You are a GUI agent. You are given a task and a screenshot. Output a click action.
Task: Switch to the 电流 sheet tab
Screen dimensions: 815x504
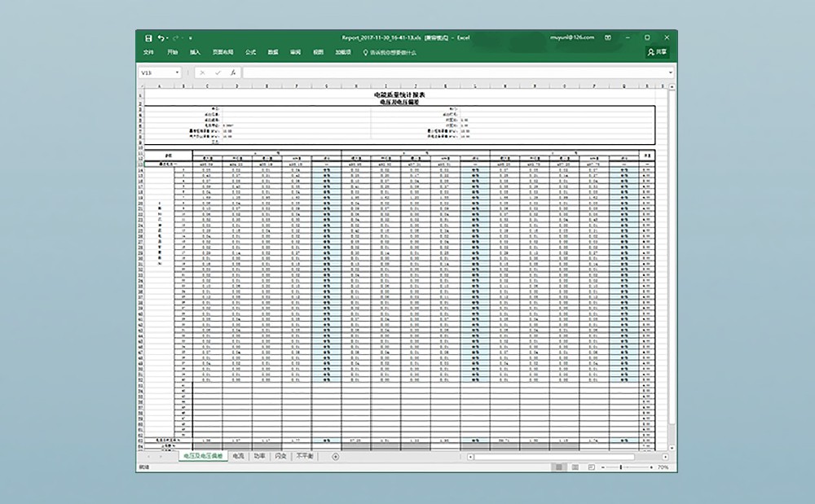[238, 457]
